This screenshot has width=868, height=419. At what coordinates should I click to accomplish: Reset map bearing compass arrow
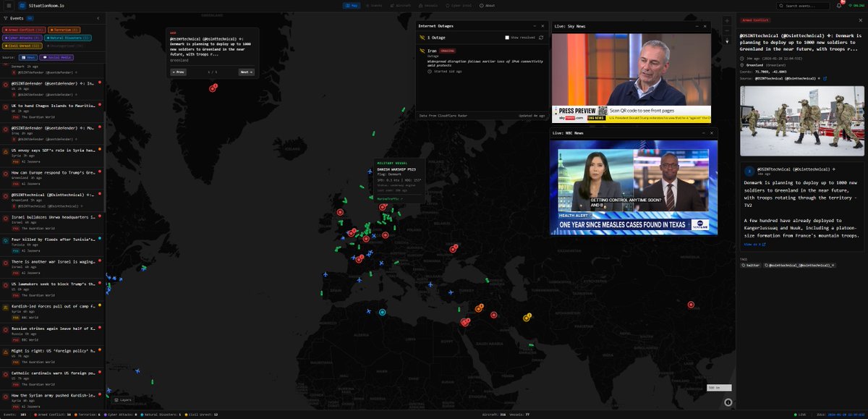[x=728, y=41]
